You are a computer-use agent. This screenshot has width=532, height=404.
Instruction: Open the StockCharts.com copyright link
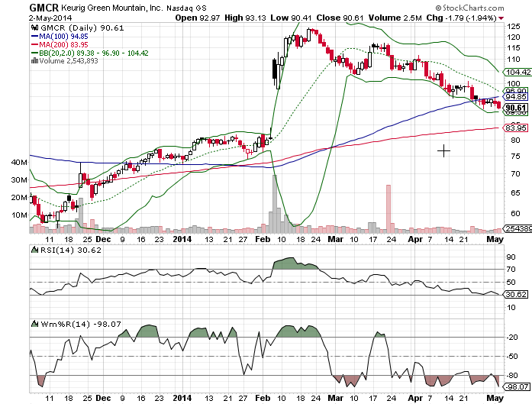point(470,8)
